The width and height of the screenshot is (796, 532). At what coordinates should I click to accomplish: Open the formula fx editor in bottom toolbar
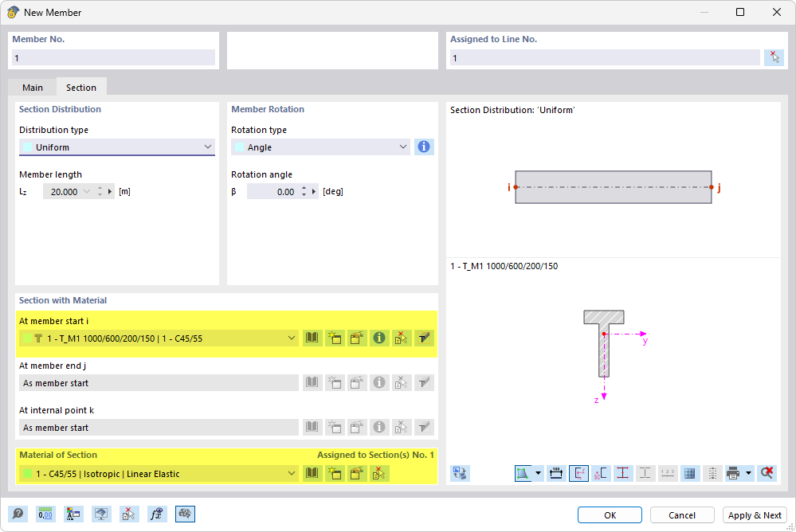click(157, 514)
